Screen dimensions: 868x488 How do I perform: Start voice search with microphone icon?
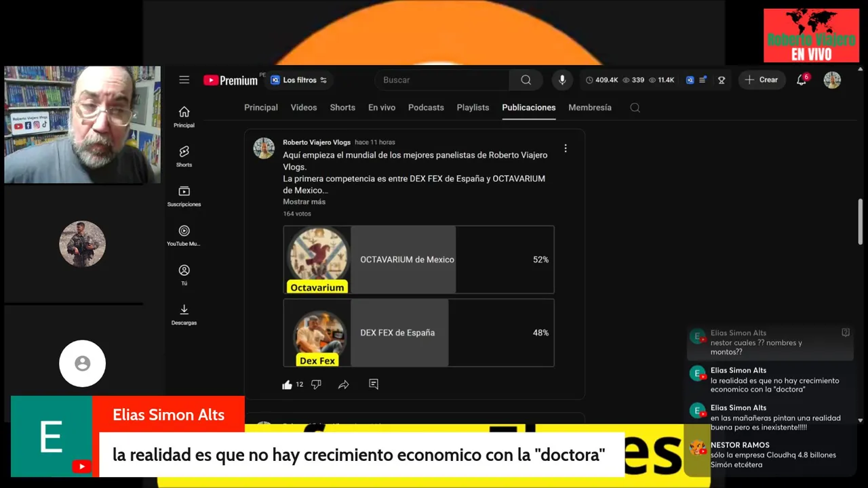pyautogui.click(x=562, y=80)
